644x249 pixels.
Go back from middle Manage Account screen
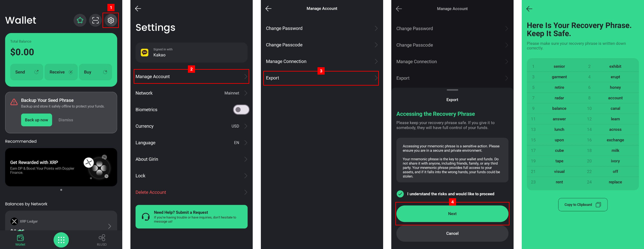click(269, 8)
